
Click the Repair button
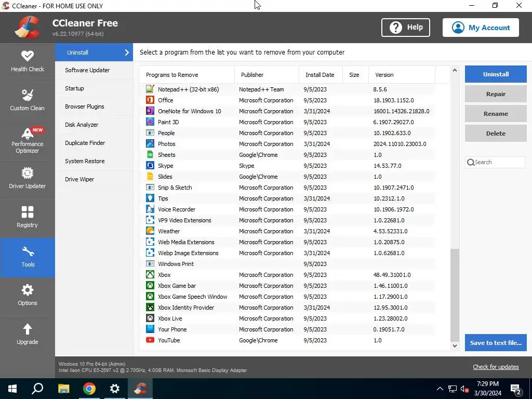[496, 94]
